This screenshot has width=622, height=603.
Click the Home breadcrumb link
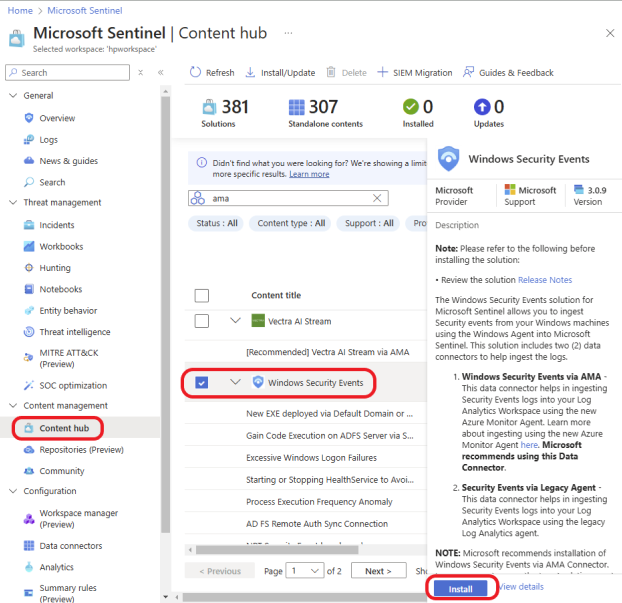20,10
